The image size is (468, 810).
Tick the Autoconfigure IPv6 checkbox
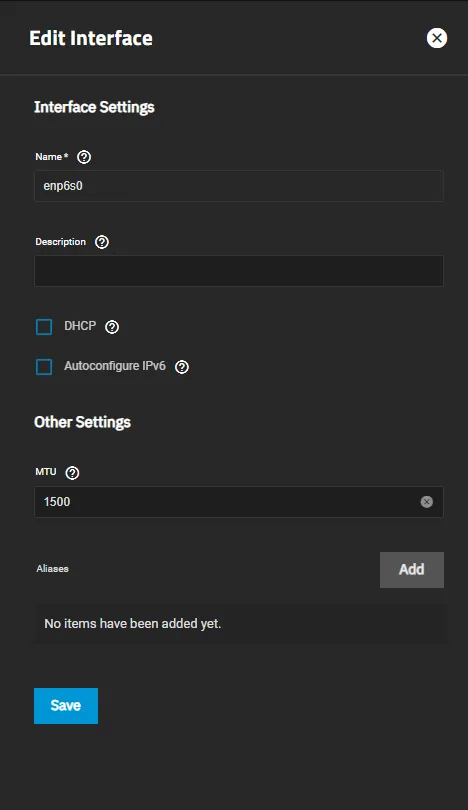[x=44, y=367]
